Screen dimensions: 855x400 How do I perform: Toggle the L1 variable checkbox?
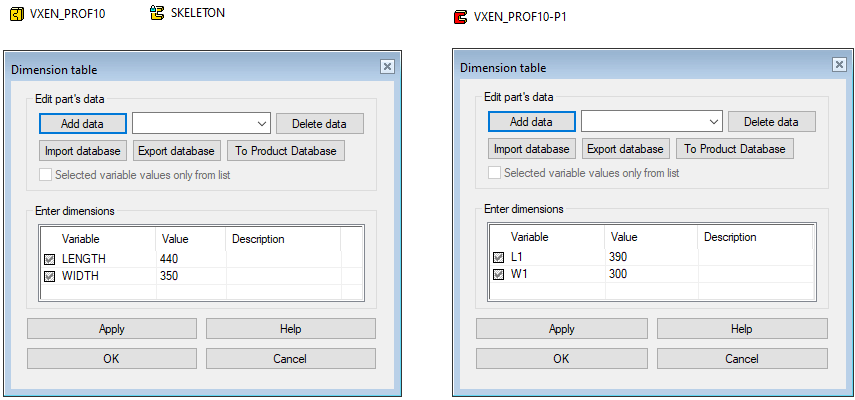tap(499, 257)
